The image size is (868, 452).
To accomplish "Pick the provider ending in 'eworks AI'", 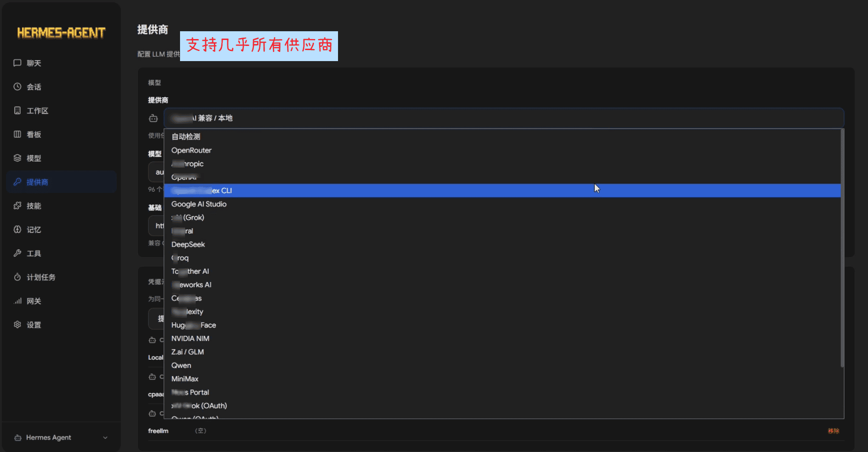I will coord(502,285).
